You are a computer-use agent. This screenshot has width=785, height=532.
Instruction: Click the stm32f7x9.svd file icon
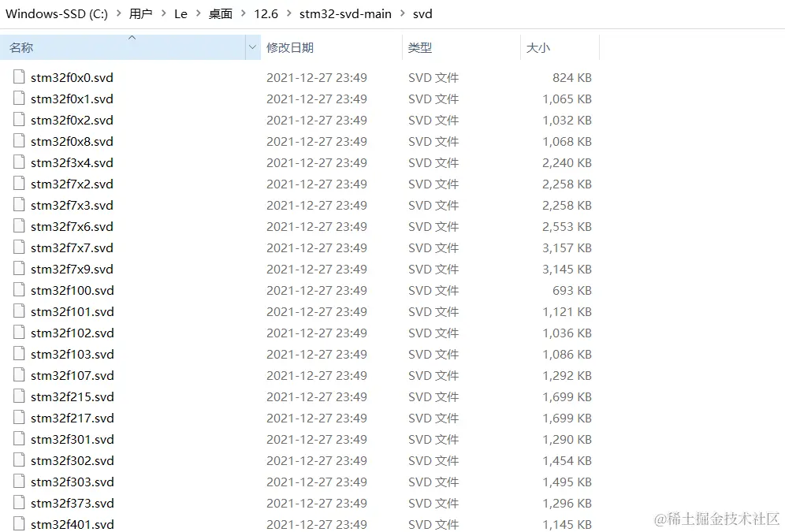coord(19,268)
